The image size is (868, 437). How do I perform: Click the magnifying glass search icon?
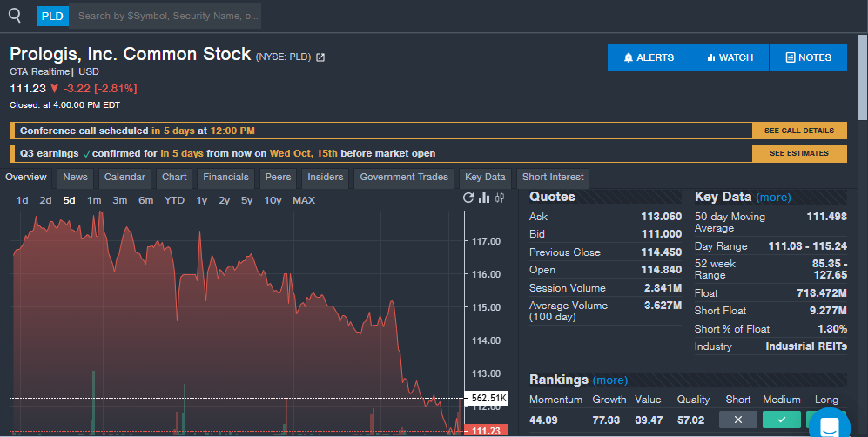click(x=15, y=15)
